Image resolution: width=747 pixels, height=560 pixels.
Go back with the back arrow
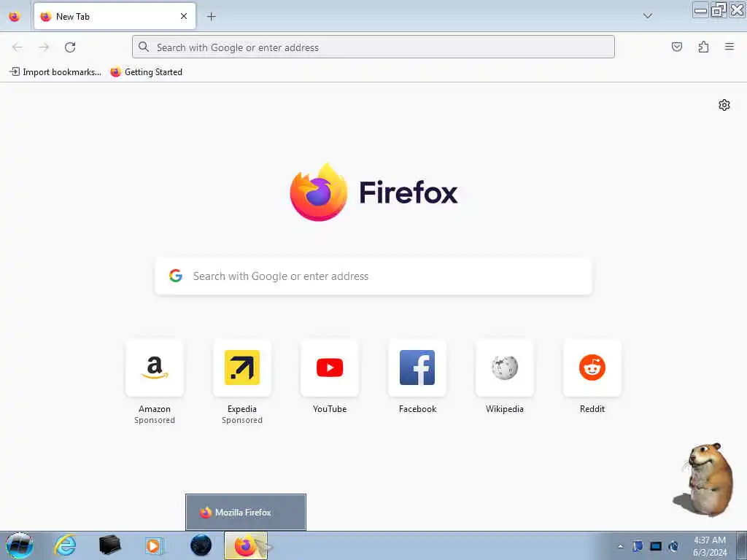point(18,47)
